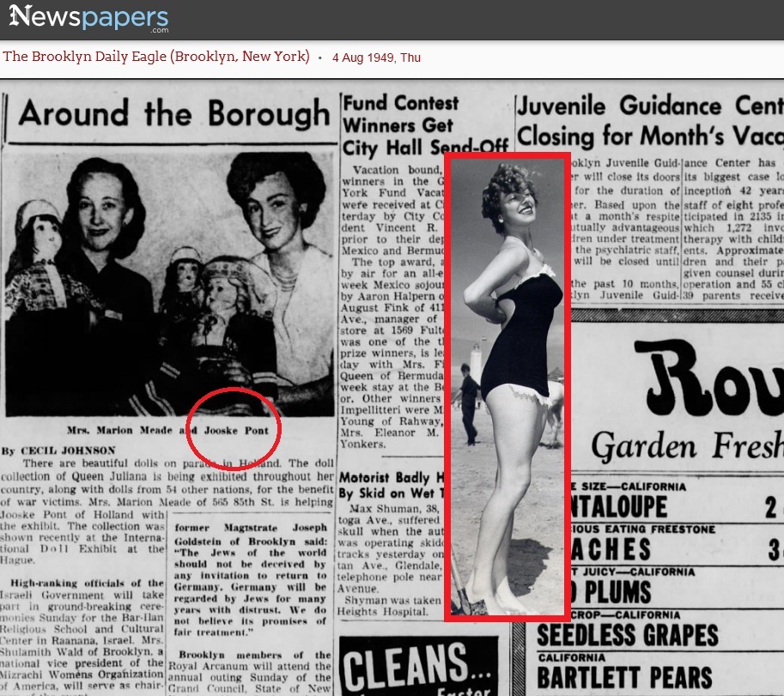This screenshot has height=696, width=784.
Task: Click the Seedless Grapes ad line
Action: [628, 635]
